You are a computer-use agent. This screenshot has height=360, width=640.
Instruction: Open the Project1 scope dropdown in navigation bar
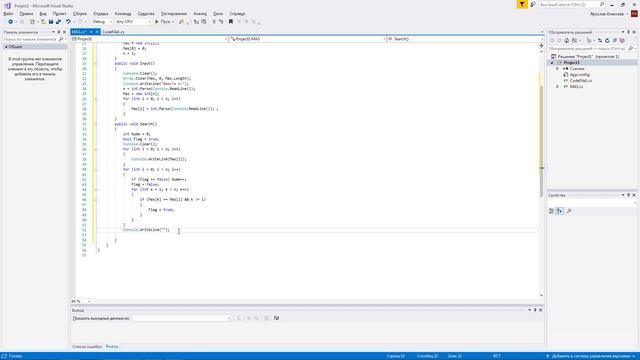149,39
